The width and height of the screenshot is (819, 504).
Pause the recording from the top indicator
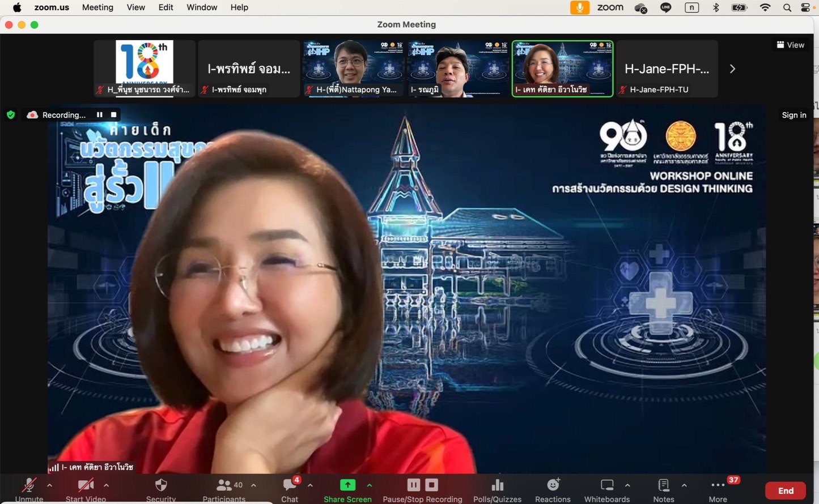coord(100,115)
